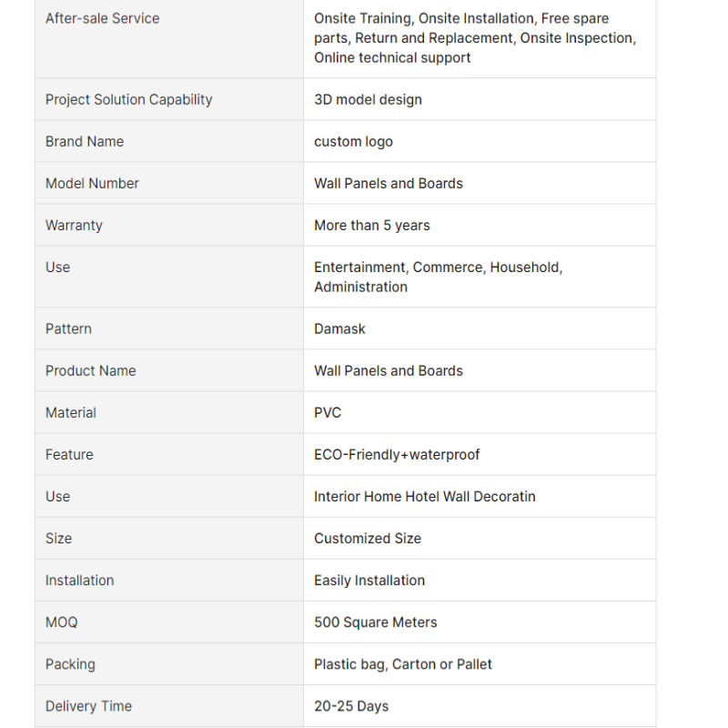Select the 3D model design value
The height and width of the screenshot is (728, 728).
coord(368,99)
